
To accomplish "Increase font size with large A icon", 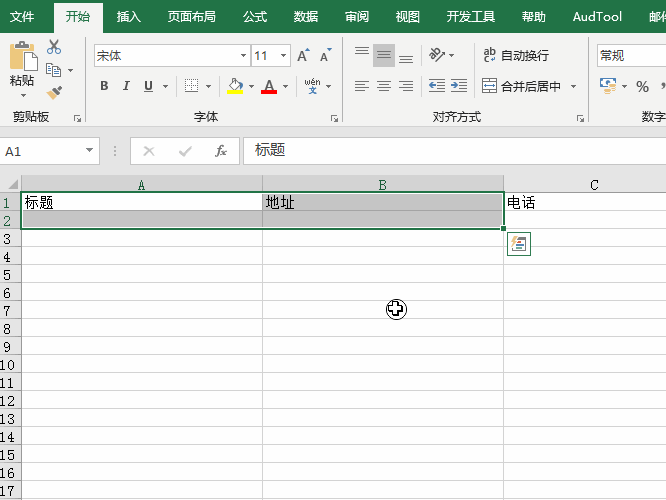I will (303, 55).
